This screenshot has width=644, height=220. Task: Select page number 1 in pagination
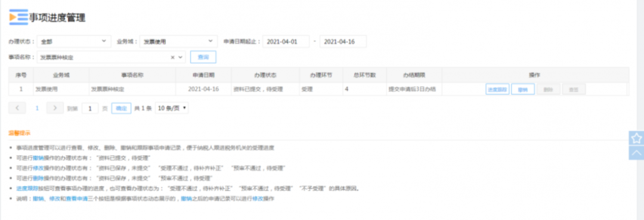[x=36, y=108]
